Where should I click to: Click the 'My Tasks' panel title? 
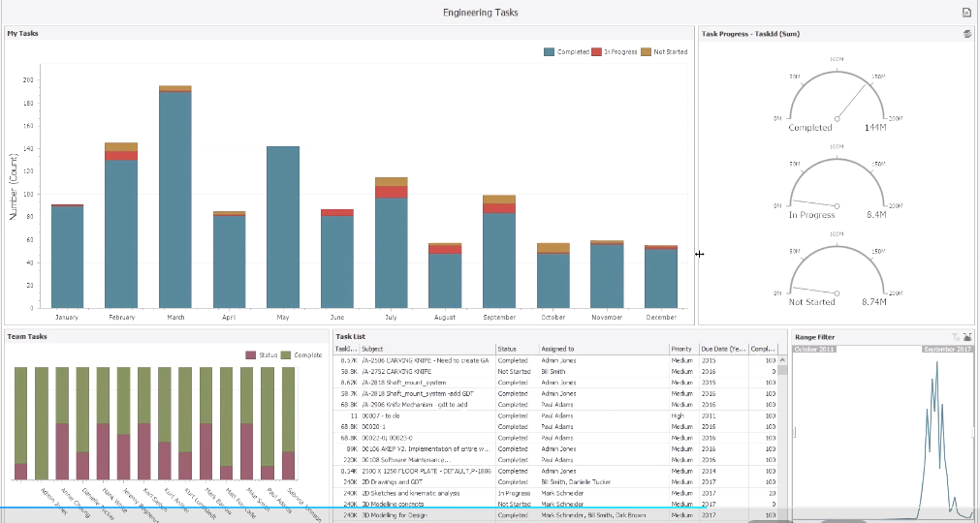(x=22, y=33)
